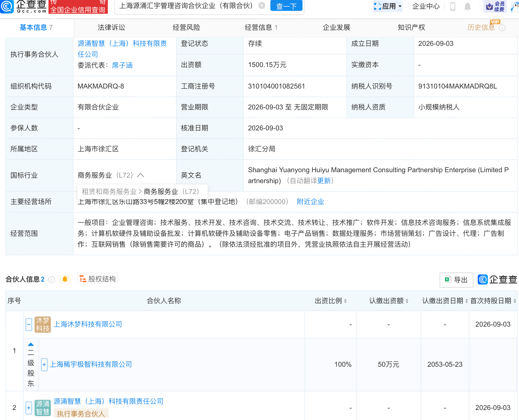
Task: Switch to 法律诉讼 tab
Action: [111, 28]
